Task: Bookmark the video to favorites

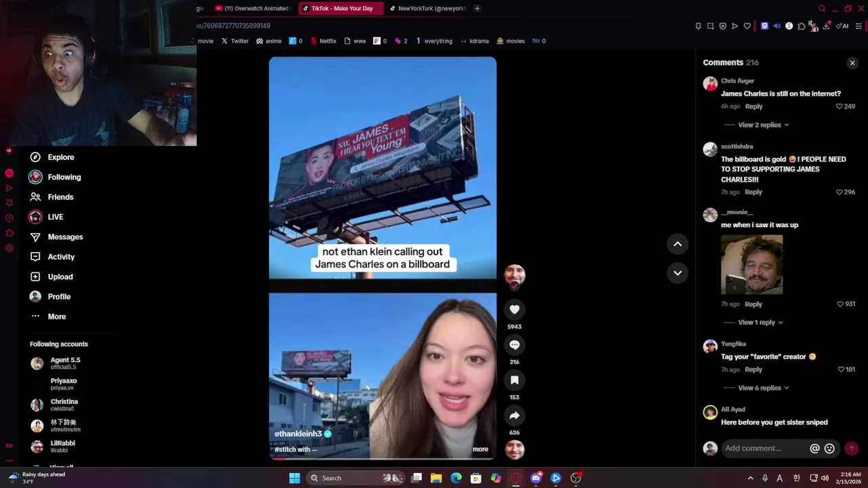Action: point(515,380)
